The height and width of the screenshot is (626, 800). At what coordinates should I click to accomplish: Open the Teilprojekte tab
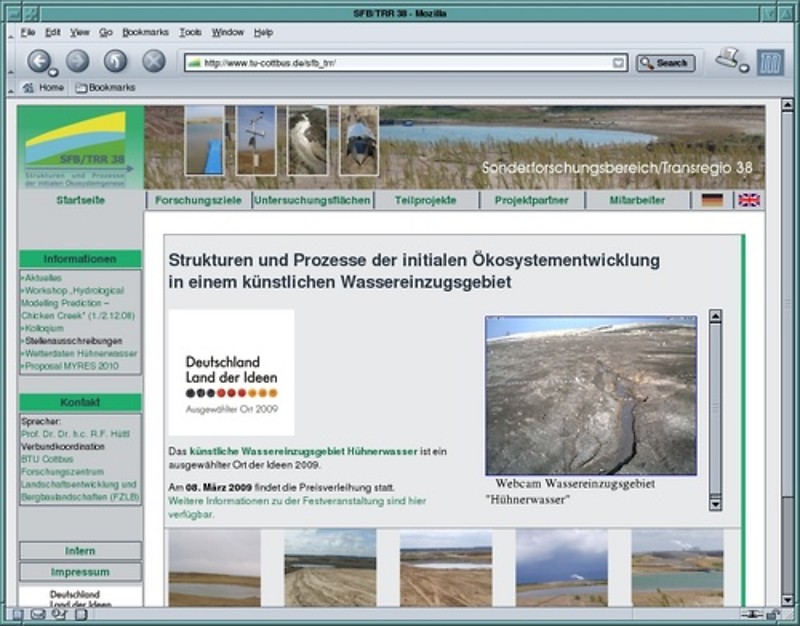(x=426, y=201)
